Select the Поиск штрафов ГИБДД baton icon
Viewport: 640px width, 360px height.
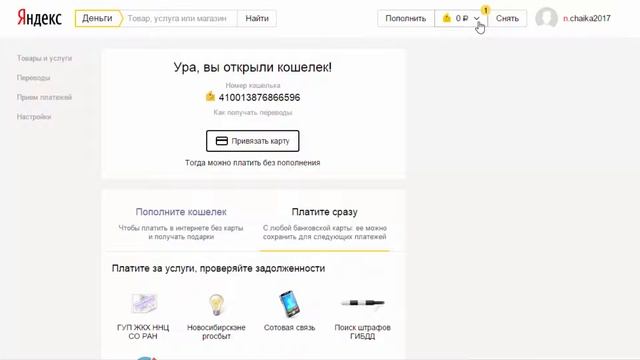tap(362, 303)
